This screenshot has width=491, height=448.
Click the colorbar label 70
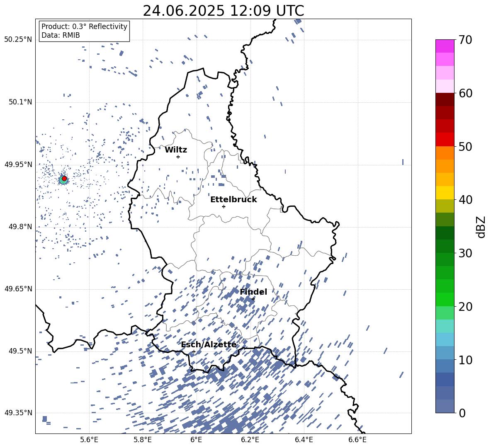[x=465, y=40]
